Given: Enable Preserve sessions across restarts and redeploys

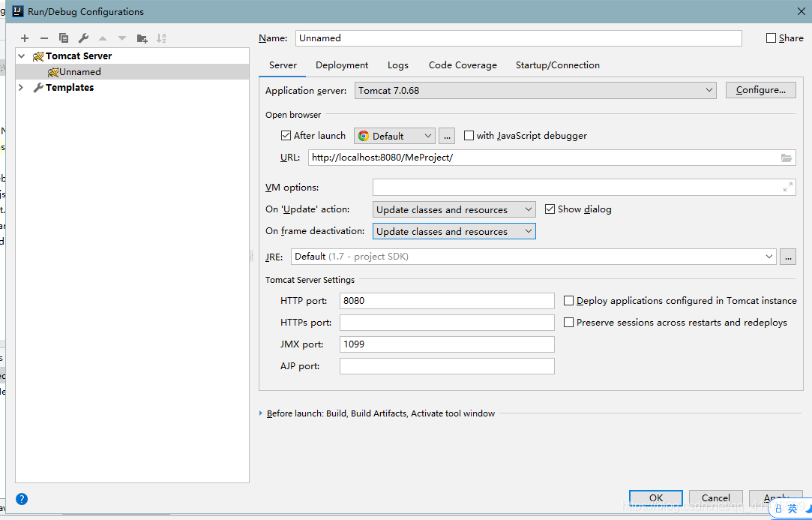Looking at the screenshot, I should point(568,323).
